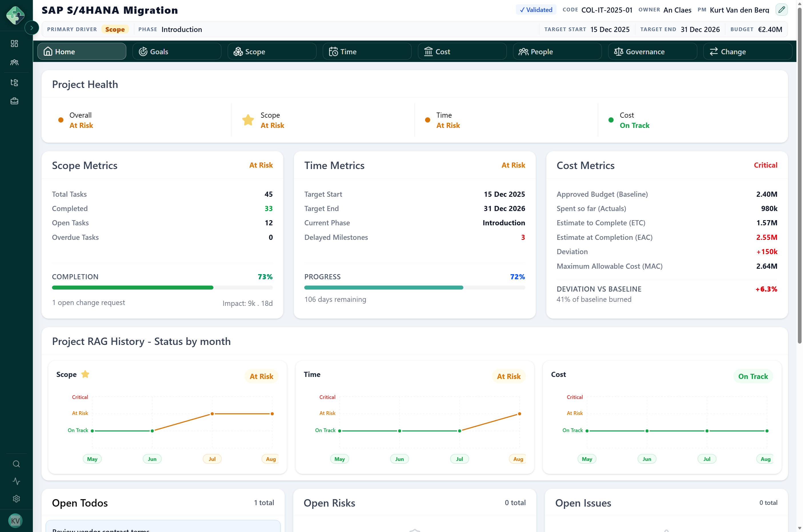This screenshot has width=803, height=532.
Task: Click the Open Todos '1 total' count
Action: click(x=264, y=503)
